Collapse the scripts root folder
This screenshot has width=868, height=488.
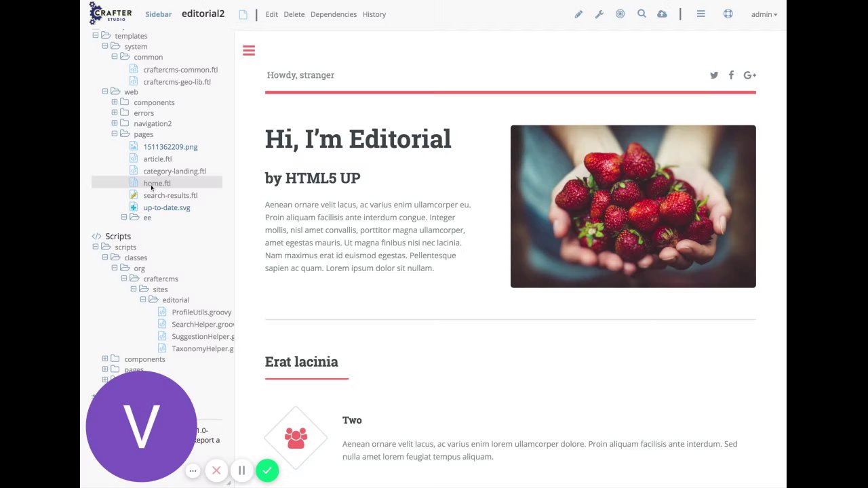[x=96, y=247]
